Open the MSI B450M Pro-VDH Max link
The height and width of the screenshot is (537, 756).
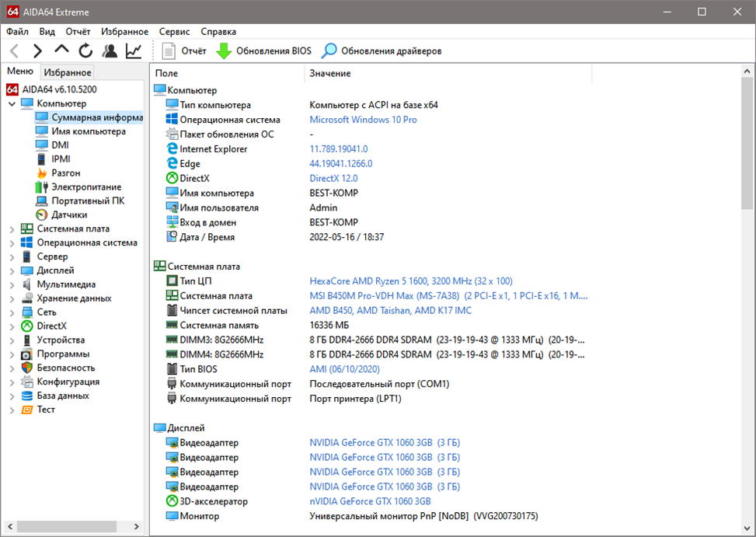[x=448, y=296]
